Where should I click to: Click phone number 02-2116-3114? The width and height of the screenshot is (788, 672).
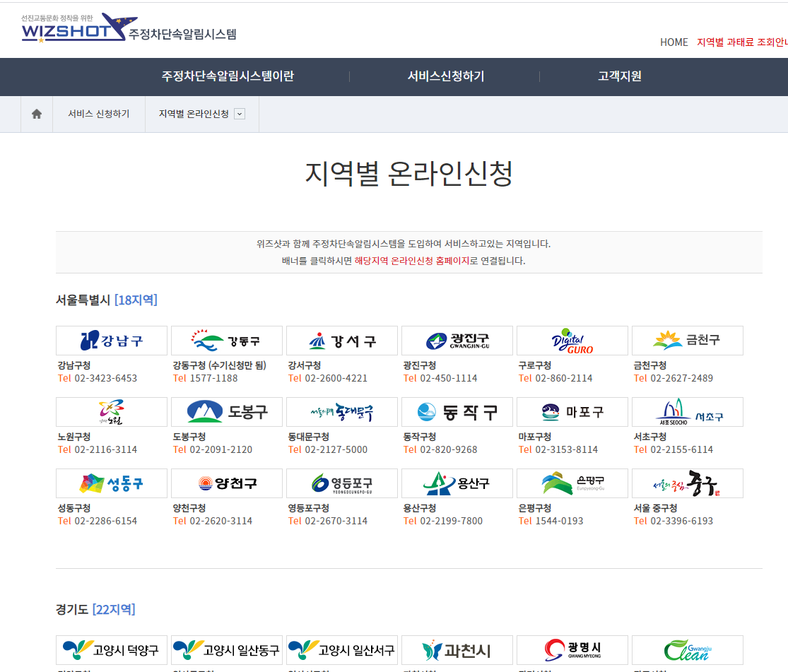coord(105,450)
